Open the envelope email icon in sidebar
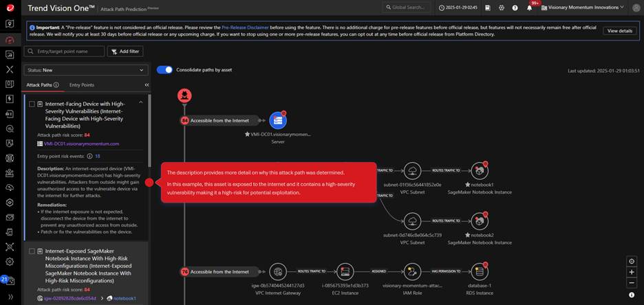This screenshot has height=305, width=644. [10, 217]
